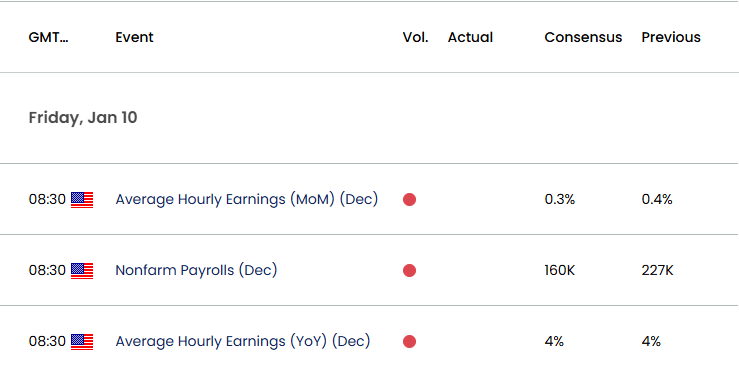739x372 pixels.
Task: Click the US flag next to Nonfarm Payrolls
Action: coord(82,271)
